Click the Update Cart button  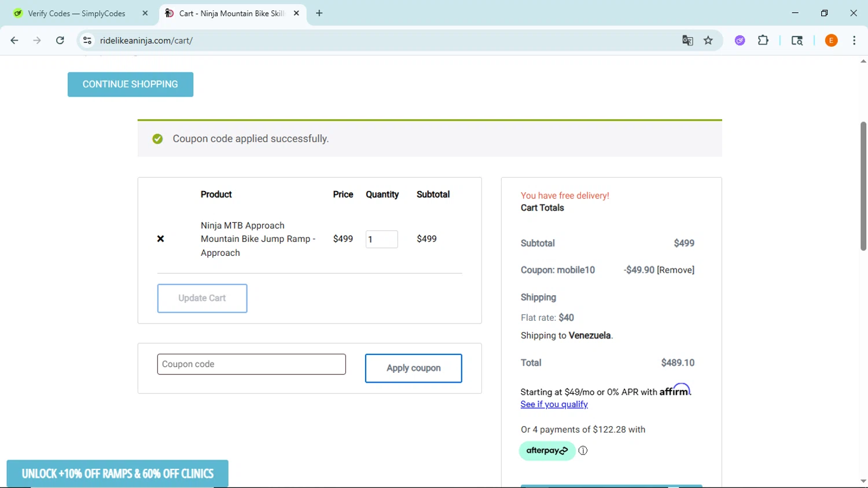tap(202, 298)
